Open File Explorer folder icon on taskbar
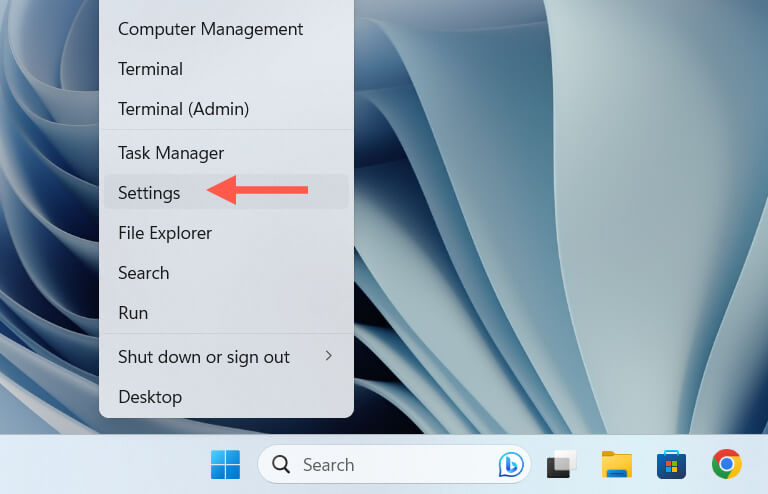The height and width of the screenshot is (494, 768). pos(617,464)
